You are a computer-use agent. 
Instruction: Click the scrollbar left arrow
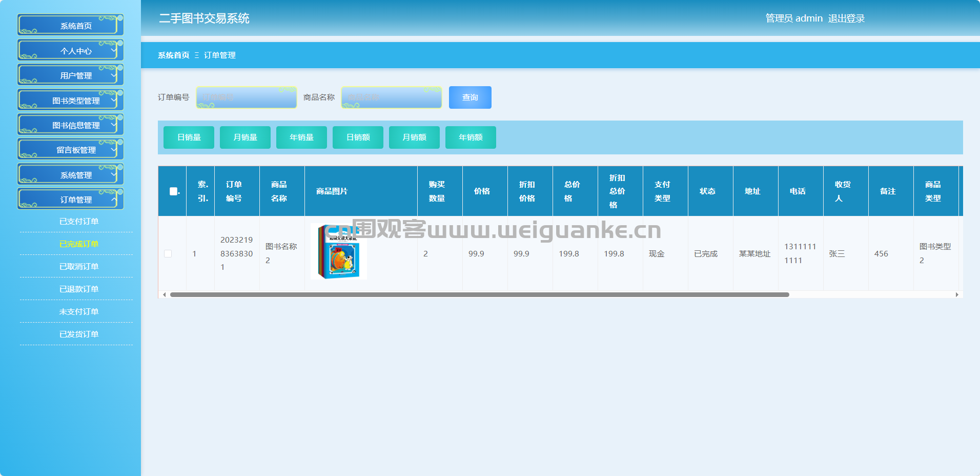164,294
